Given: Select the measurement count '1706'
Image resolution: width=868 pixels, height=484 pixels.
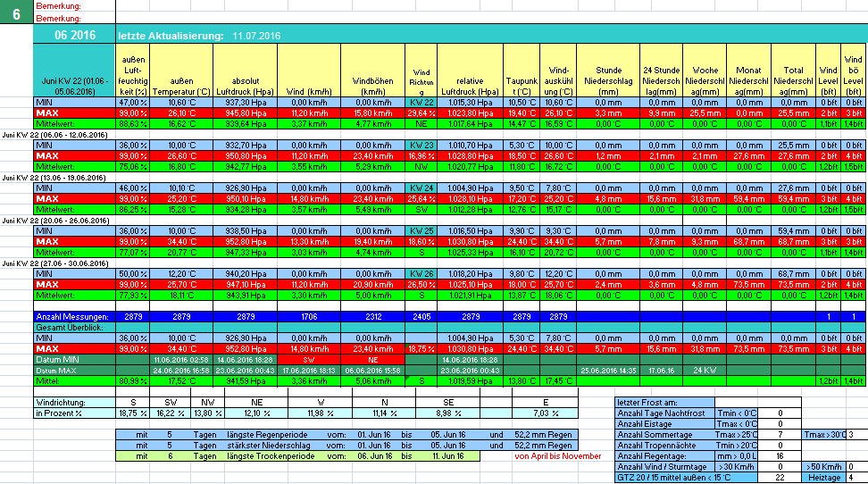Looking at the screenshot, I should coord(309,317).
